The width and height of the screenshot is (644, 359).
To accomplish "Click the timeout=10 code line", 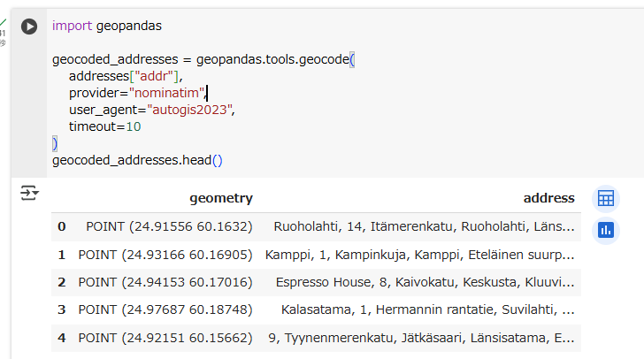I will coord(104,126).
